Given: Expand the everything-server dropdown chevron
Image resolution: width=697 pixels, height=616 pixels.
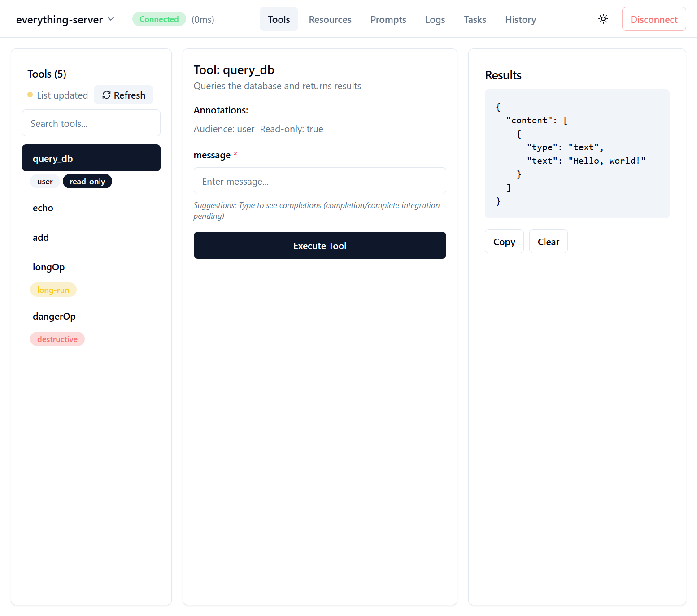Looking at the screenshot, I should point(111,19).
